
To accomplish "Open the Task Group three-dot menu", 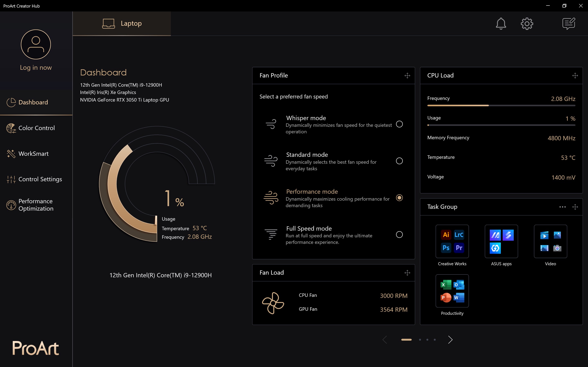I will click(x=562, y=207).
